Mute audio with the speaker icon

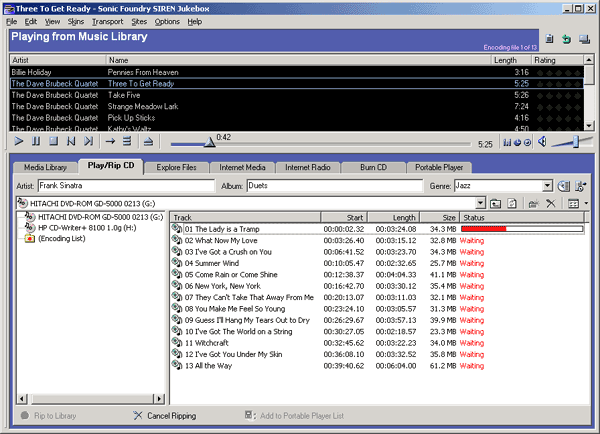coord(542,142)
